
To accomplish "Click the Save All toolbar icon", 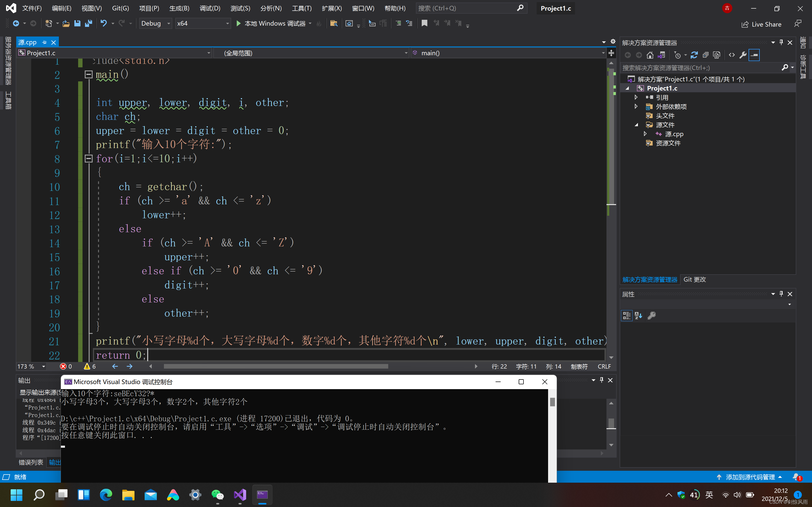I will coord(89,24).
